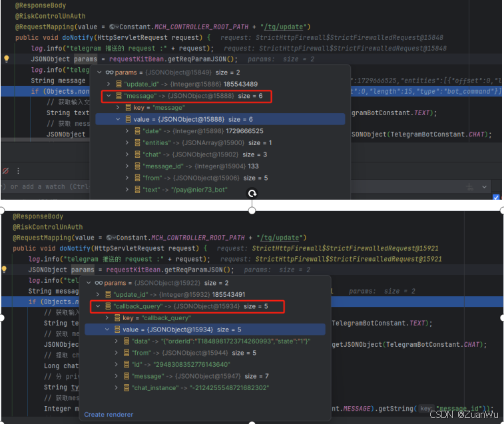Click the add watch plus icon

tap(470, 187)
